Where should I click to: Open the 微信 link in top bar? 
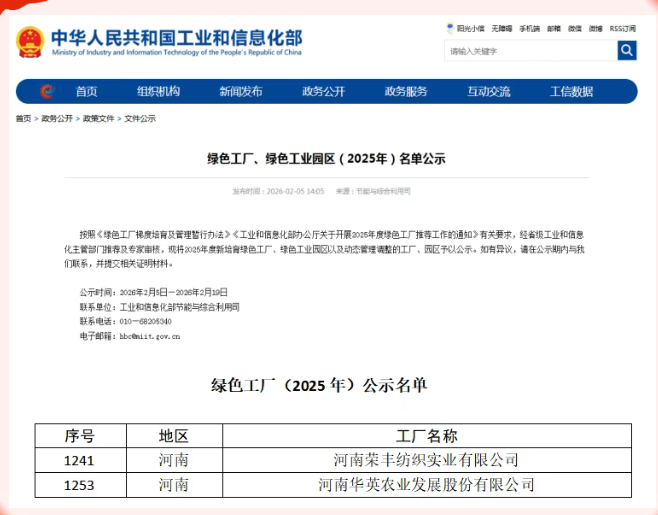(x=575, y=29)
